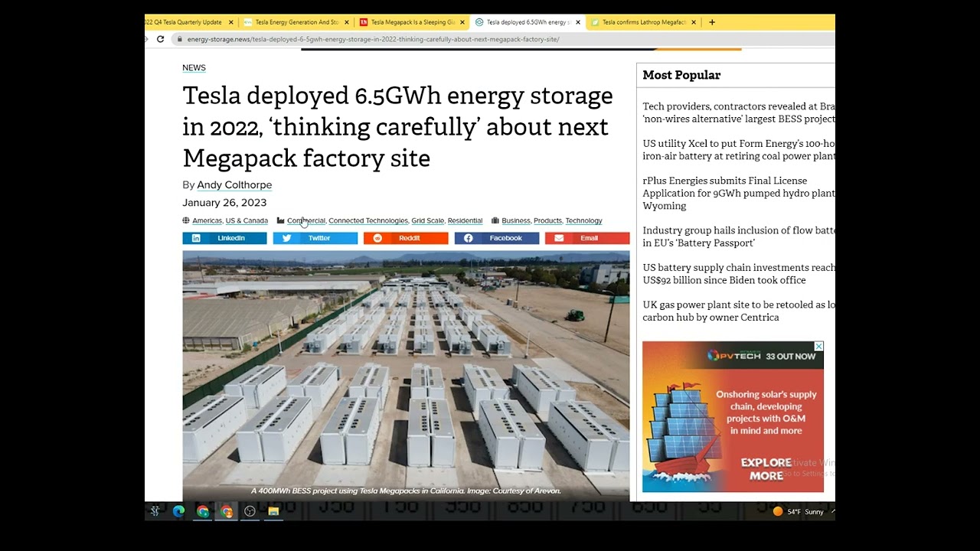Viewport: 980px width, 551px height.
Task: Open first Chrome icon in taskbar
Action: pyautogui.click(x=203, y=511)
